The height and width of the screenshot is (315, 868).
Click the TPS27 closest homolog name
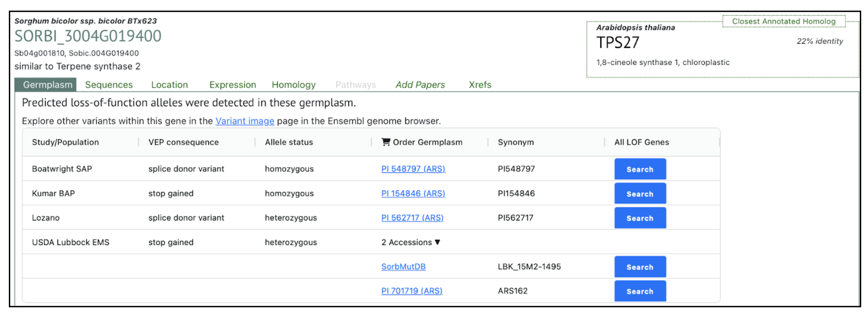click(617, 43)
